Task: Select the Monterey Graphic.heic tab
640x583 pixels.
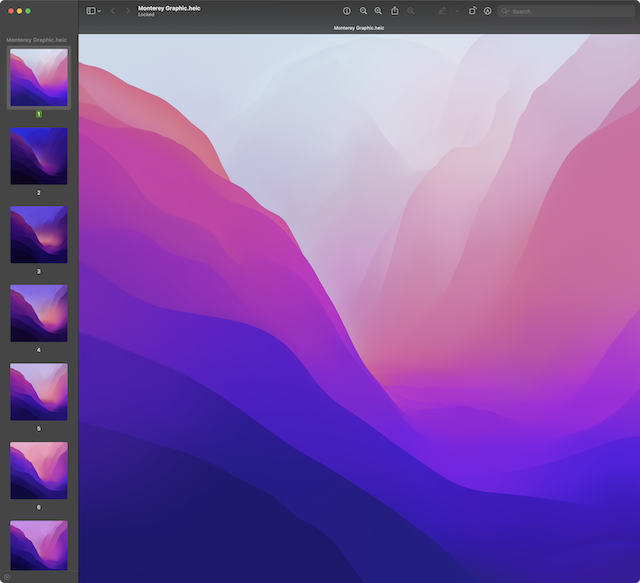Action: click(358, 28)
